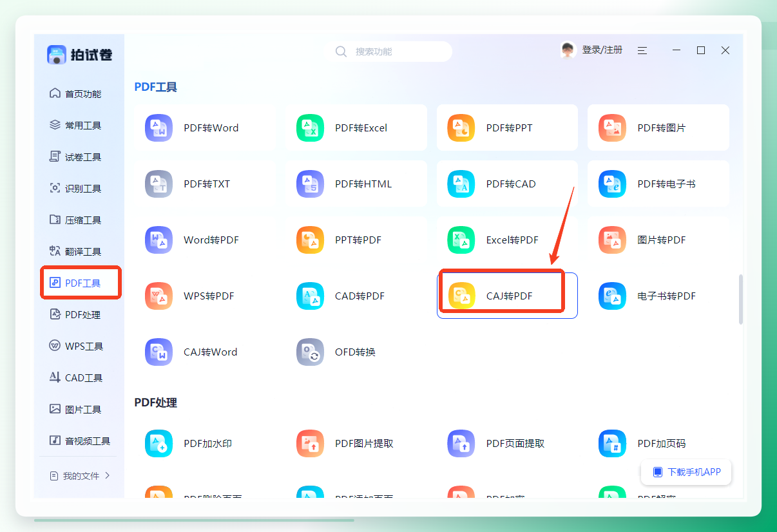The width and height of the screenshot is (777, 532).
Task: Open the CAJ转PDF tool icon
Action: pyautogui.click(x=461, y=296)
